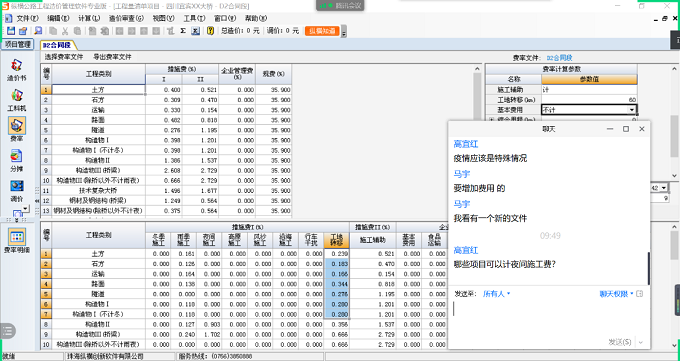Click the 发送(S) button in chat
680x361 pixels.
(x=620, y=342)
